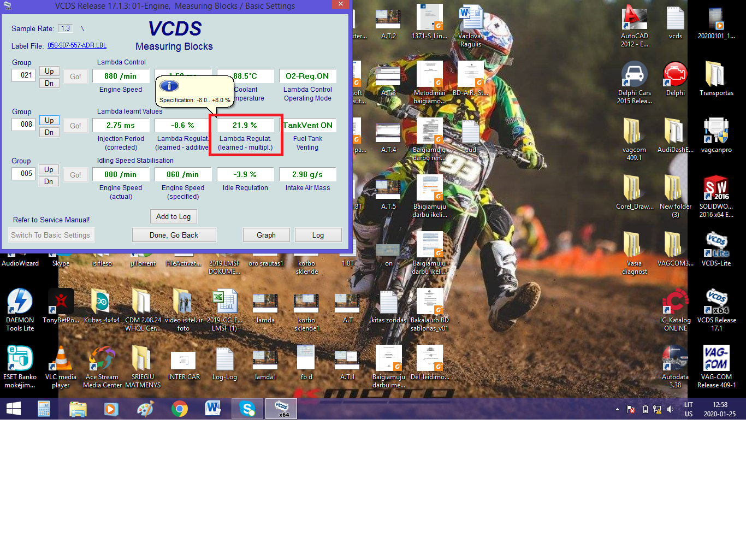Click Google Chrome in the taskbar

pyautogui.click(x=179, y=409)
